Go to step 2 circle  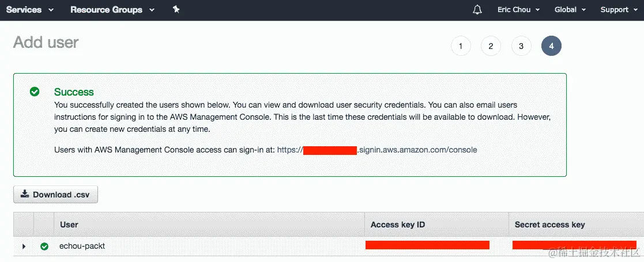pyautogui.click(x=491, y=46)
